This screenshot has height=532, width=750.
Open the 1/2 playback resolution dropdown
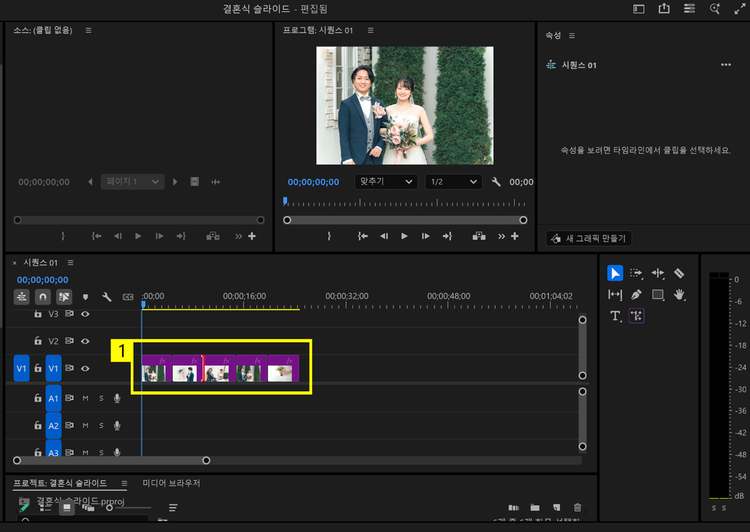(453, 182)
